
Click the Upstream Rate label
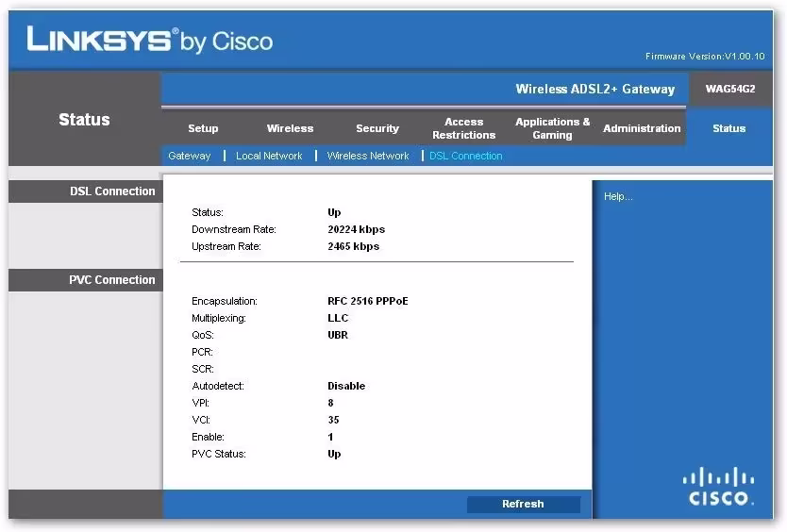(226, 246)
